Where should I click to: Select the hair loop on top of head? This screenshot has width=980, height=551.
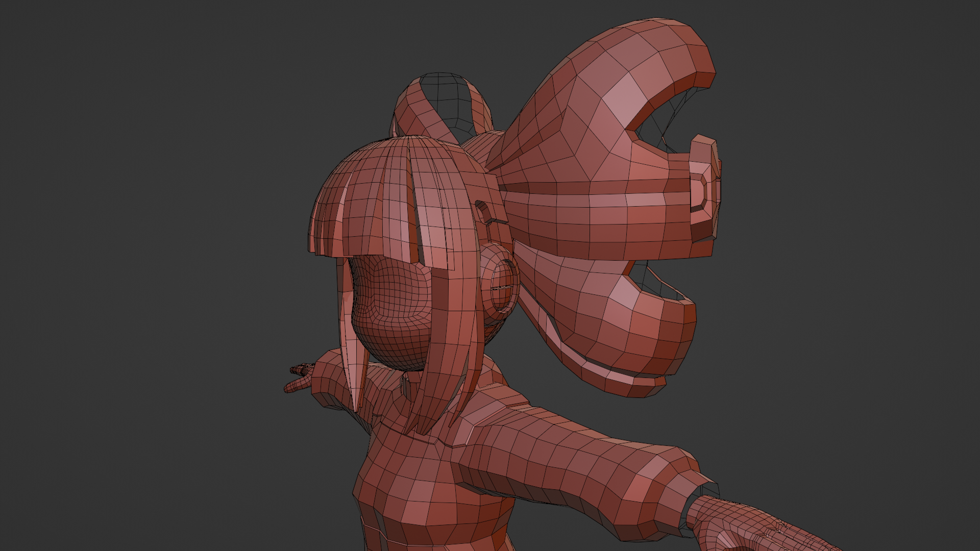click(x=426, y=110)
